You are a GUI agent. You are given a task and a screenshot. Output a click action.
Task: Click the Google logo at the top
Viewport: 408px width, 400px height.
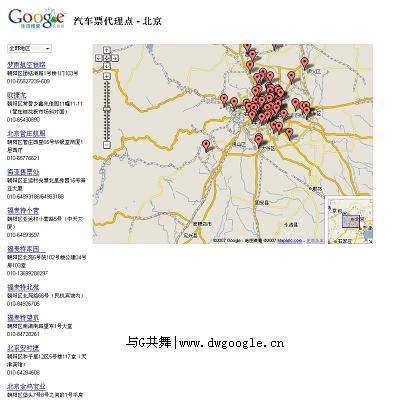pyautogui.click(x=37, y=18)
